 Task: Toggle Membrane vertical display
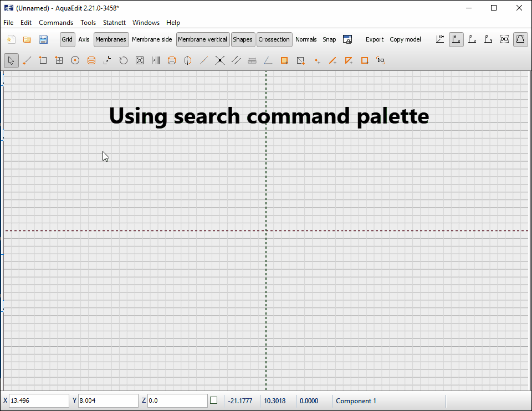[203, 39]
